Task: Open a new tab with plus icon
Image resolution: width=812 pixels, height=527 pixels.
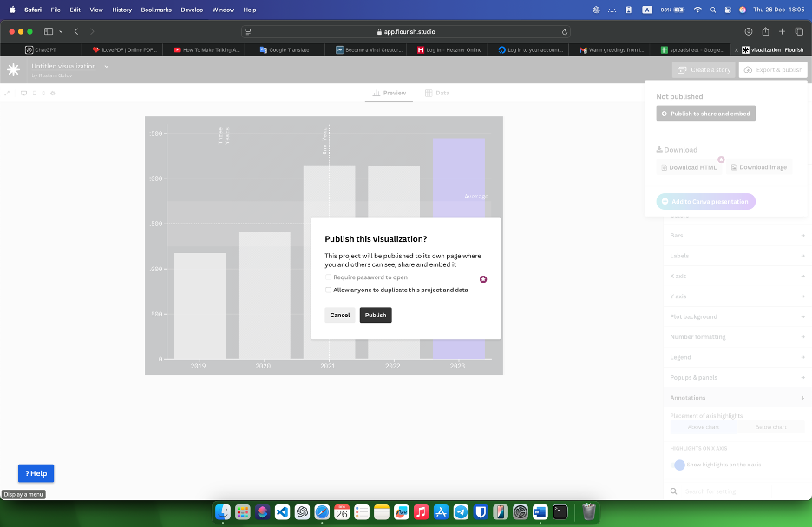Action: [x=782, y=31]
